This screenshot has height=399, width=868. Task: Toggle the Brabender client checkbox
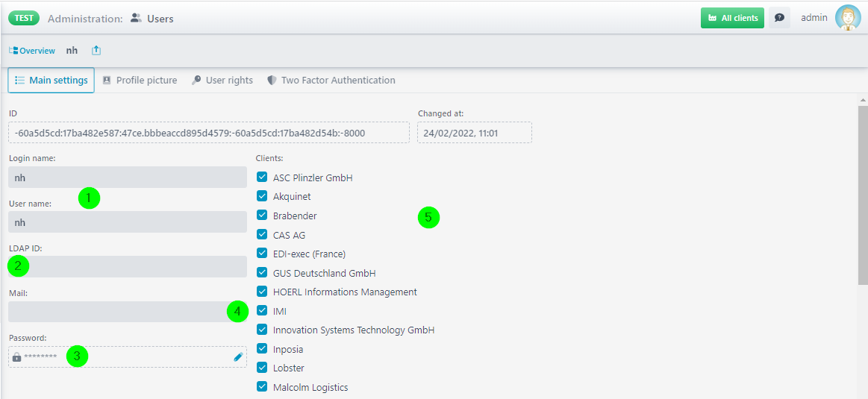coord(263,216)
